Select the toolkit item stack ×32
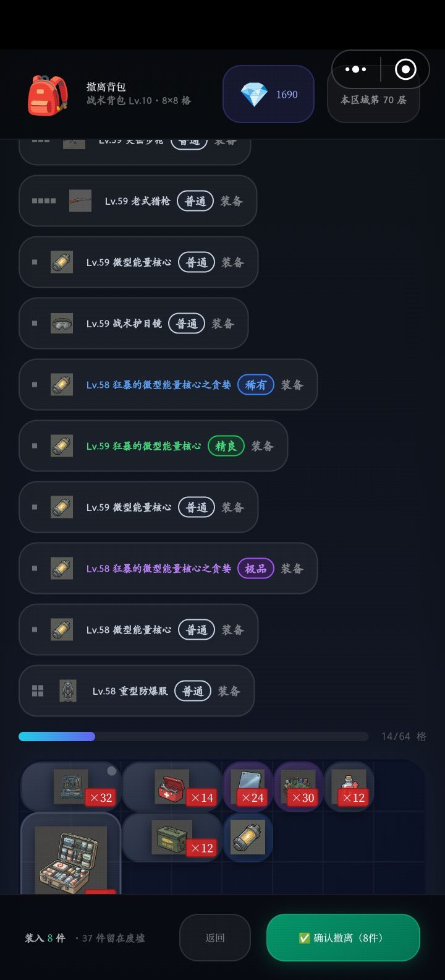Screen dimensions: 445x980 pos(71,786)
